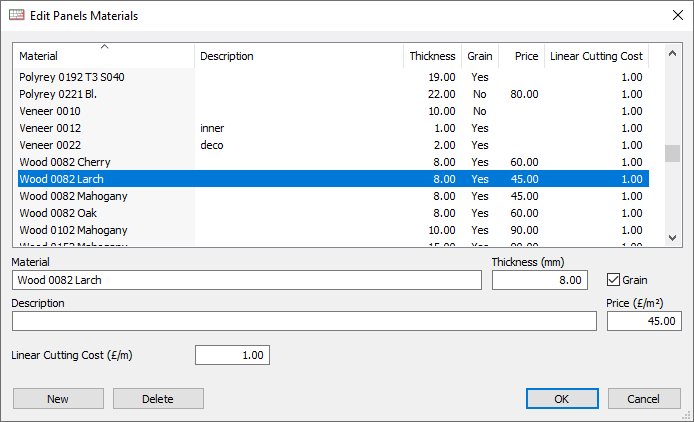Click the list scrollbar down arrow
Screen dimensions: 694x422
672,238
